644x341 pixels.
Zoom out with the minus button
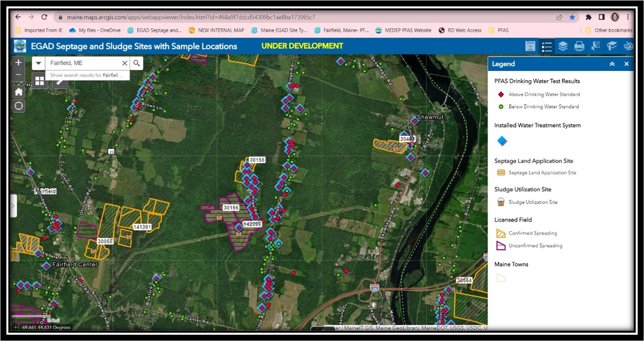pyautogui.click(x=18, y=75)
